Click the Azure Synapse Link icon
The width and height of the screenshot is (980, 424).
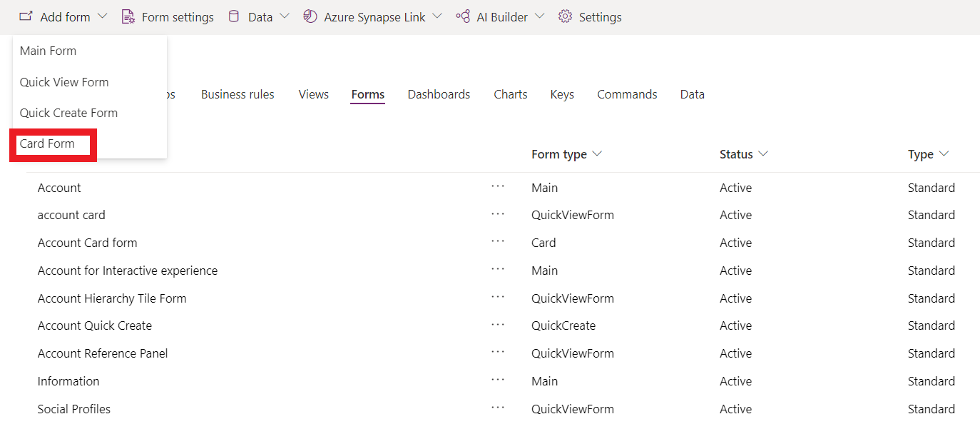(310, 16)
